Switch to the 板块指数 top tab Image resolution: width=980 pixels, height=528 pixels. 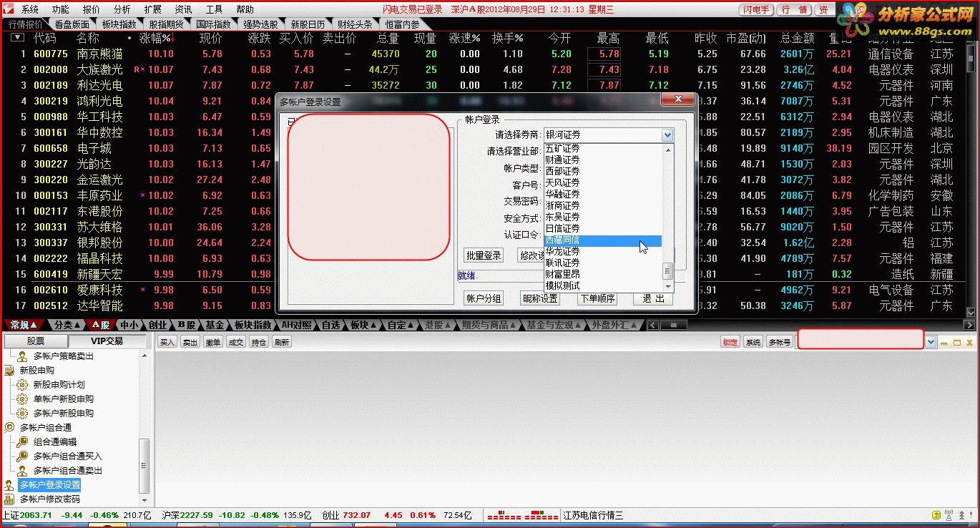tap(119, 24)
